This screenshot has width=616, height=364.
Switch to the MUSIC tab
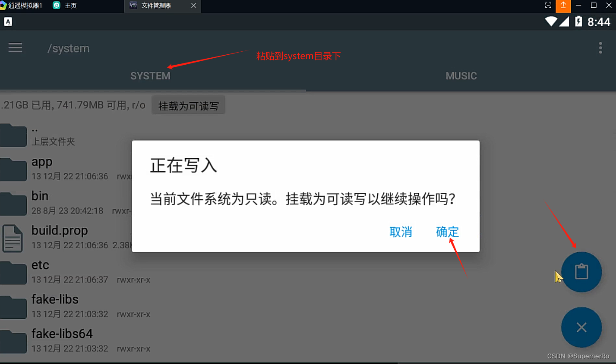(x=461, y=76)
